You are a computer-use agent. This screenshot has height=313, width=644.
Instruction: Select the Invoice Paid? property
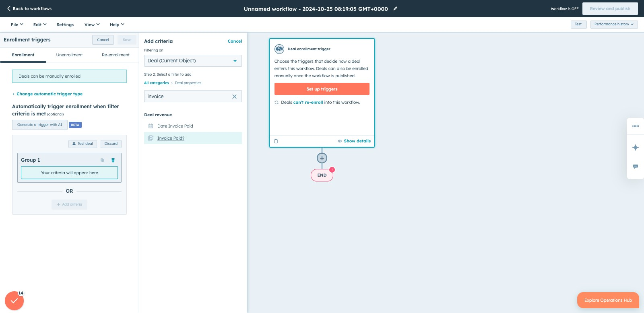click(x=193, y=138)
